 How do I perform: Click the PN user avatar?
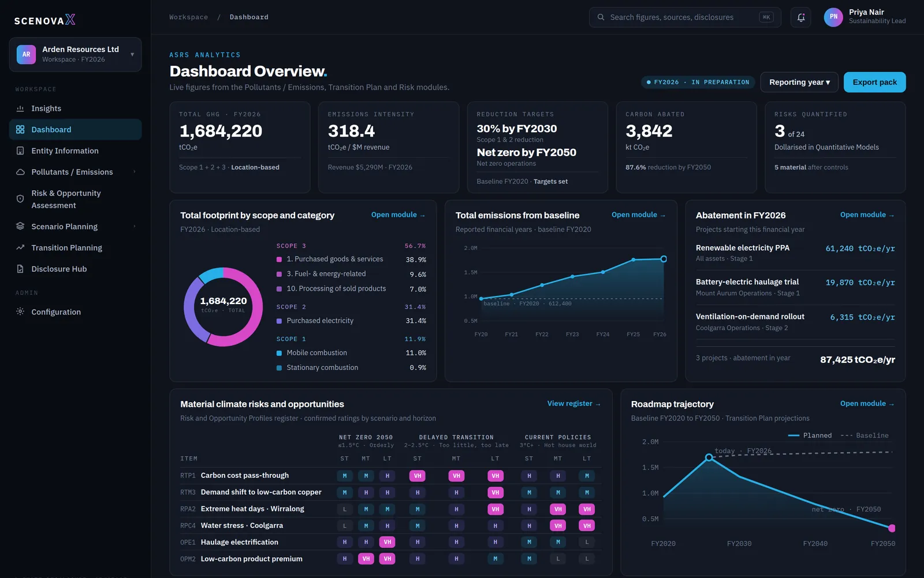(x=833, y=17)
